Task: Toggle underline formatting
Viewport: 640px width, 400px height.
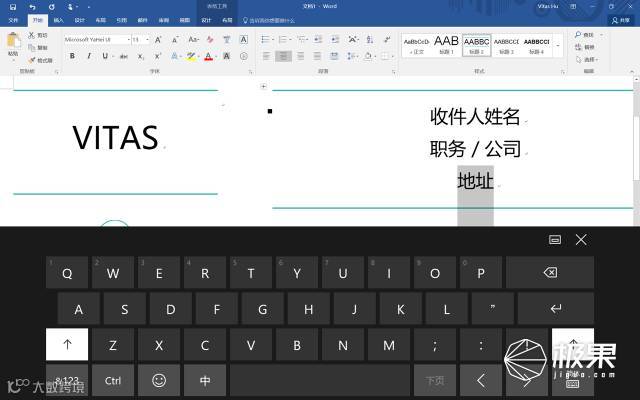Action: (x=105, y=56)
